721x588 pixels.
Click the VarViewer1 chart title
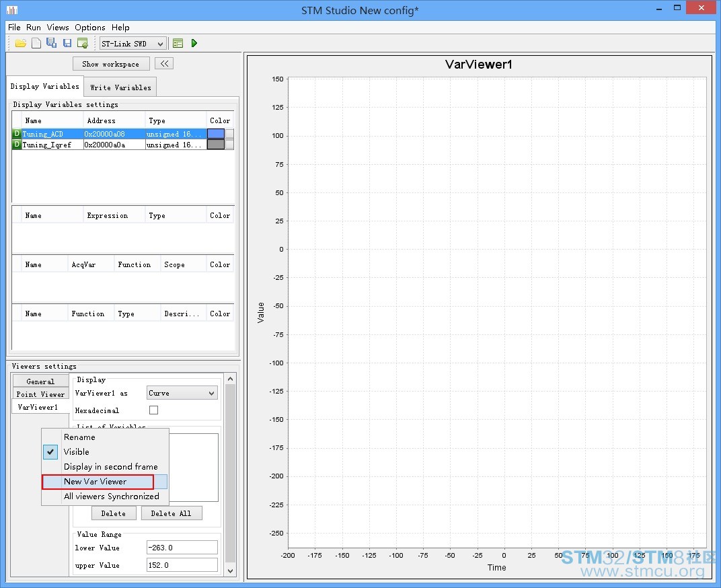[x=478, y=65]
